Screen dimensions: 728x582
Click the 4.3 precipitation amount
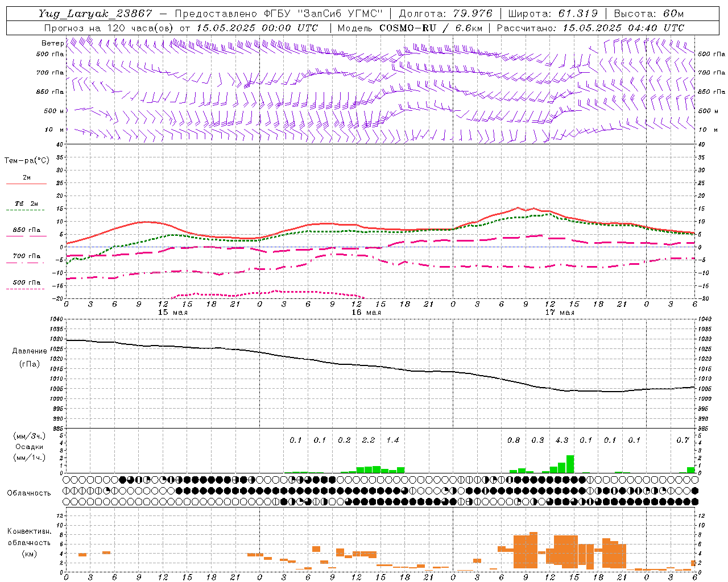click(x=562, y=440)
